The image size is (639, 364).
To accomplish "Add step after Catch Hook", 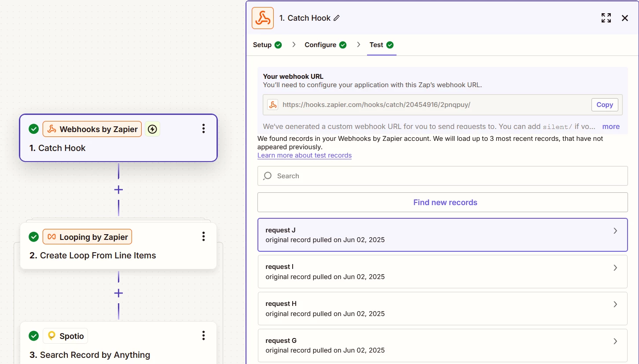I will click(118, 190).
